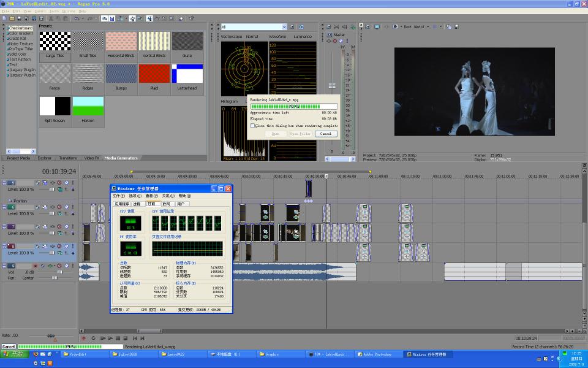Click the Pause button in transport bar
Screen dimensions: 588x368
[118, 338]
